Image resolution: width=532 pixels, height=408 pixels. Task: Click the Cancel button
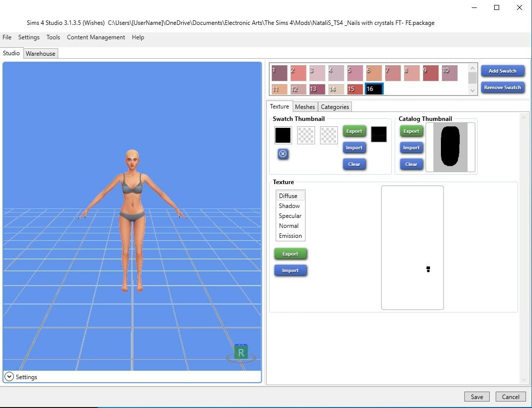[x=511, y=397]
